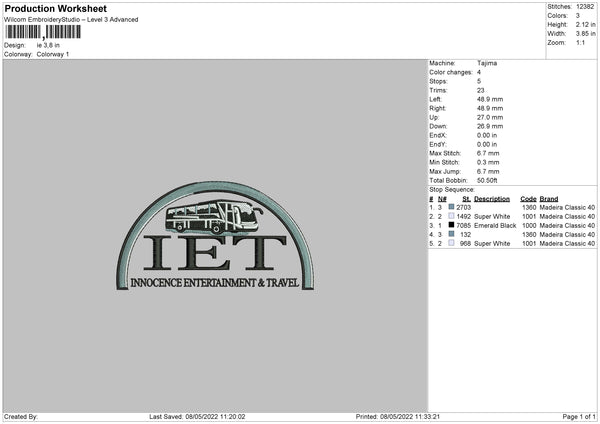Select the Left value 48.9 mm
Viewport: 600px width, 424px height.
tap(490, 99)
